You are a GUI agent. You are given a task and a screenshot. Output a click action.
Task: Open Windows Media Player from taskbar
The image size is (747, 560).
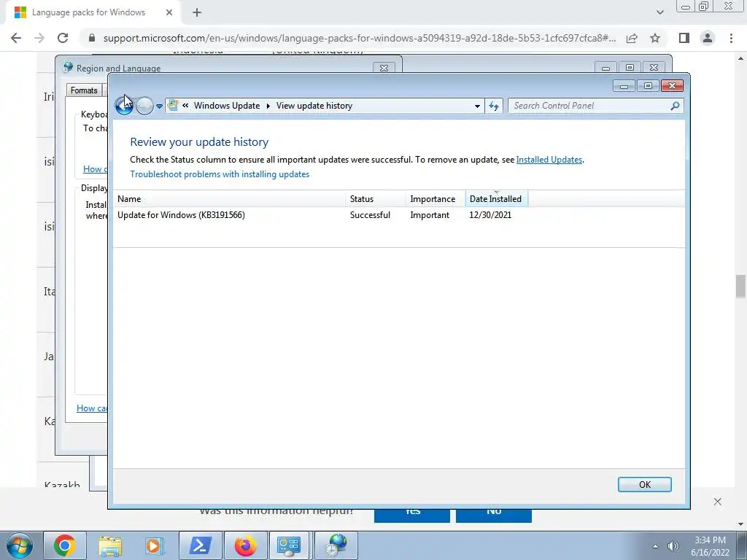point(155,545)
